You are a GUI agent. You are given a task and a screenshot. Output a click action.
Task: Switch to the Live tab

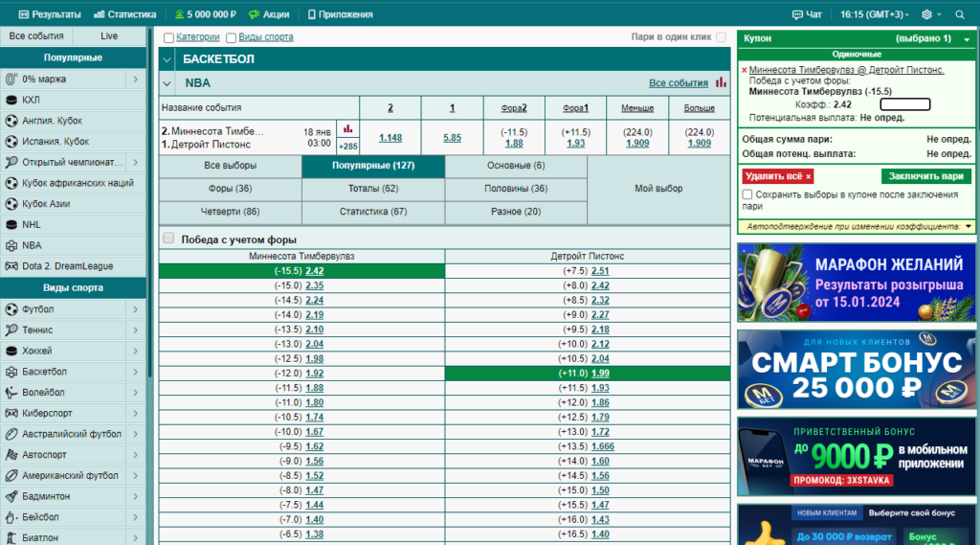click(109, 35)
